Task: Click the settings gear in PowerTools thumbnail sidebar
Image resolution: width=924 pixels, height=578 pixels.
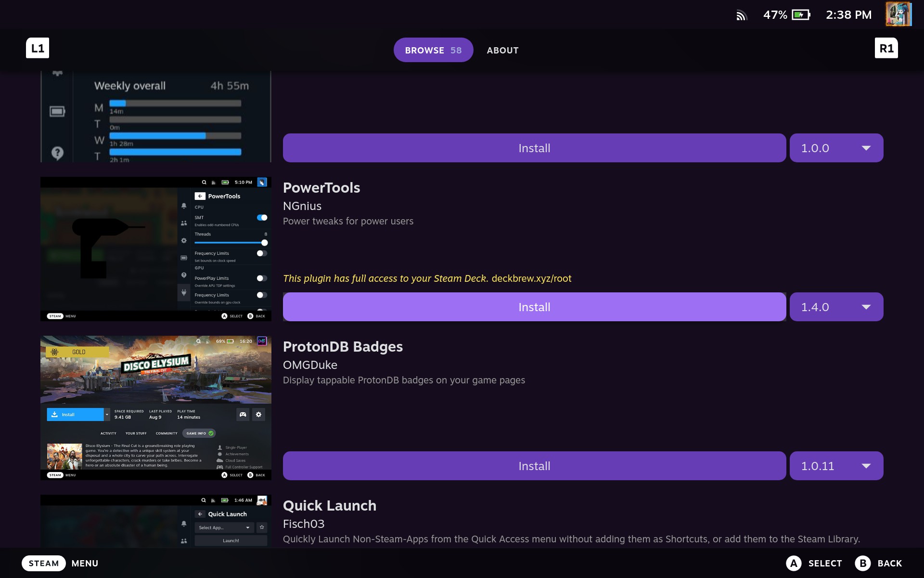Action: (x=184, y=240)
